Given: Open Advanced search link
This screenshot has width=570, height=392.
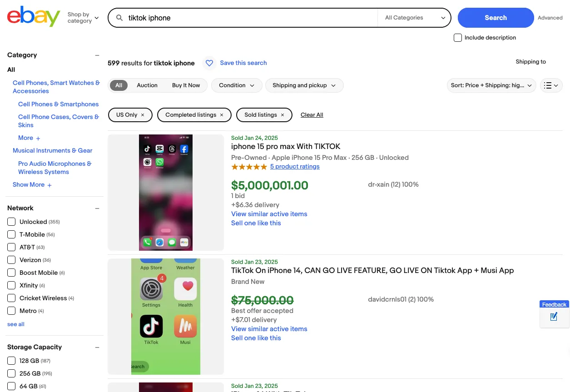Looking at the screenshot, I should click(x=550, y=18).
